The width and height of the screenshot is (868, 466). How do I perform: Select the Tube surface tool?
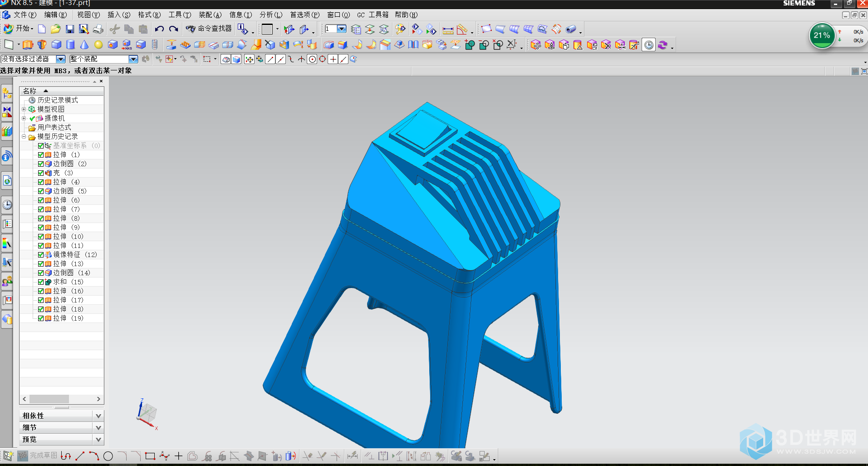pos(570,30)
